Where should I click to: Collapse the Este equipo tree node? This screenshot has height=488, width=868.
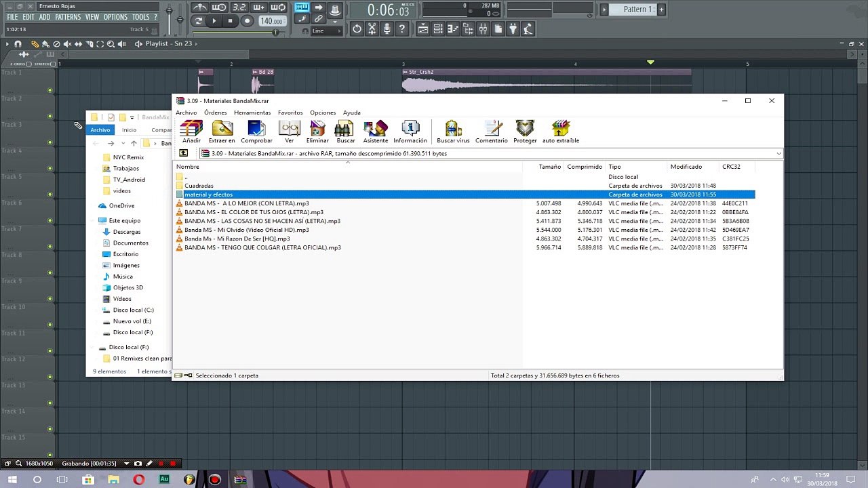(x=94, y=220)
